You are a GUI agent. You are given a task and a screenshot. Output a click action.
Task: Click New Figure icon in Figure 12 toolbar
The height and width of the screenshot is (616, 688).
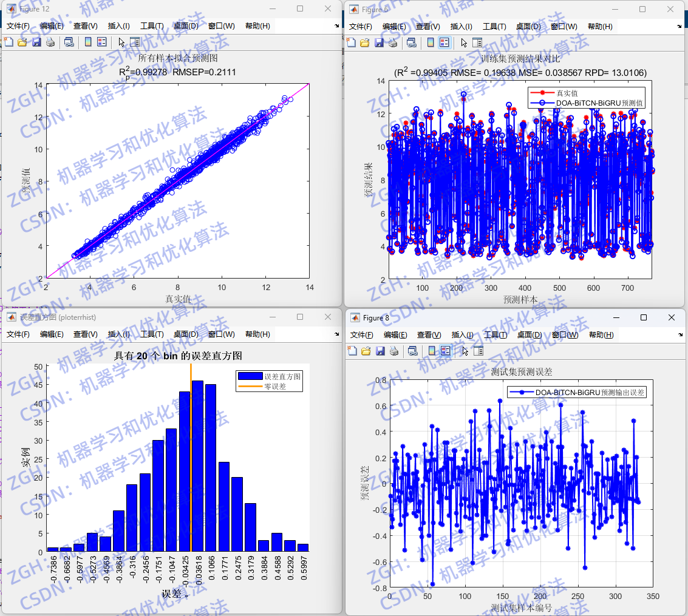click(x=9, y=42)
